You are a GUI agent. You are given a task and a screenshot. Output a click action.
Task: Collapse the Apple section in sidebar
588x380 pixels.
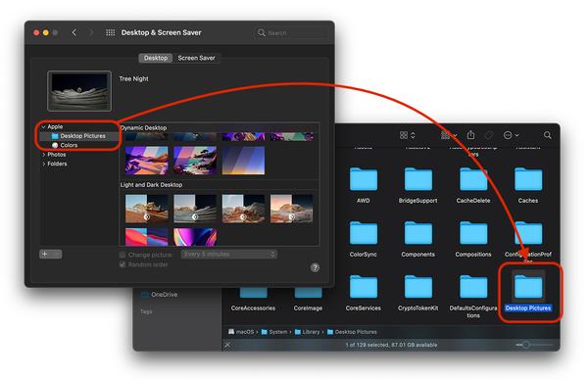click(x=43, y=127)
